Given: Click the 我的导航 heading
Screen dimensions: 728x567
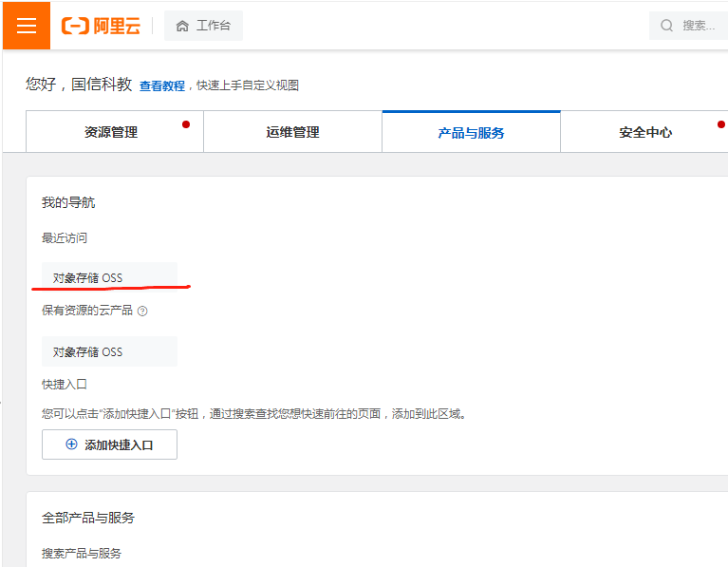Looking at the screenshot, I should coord(68,202).
